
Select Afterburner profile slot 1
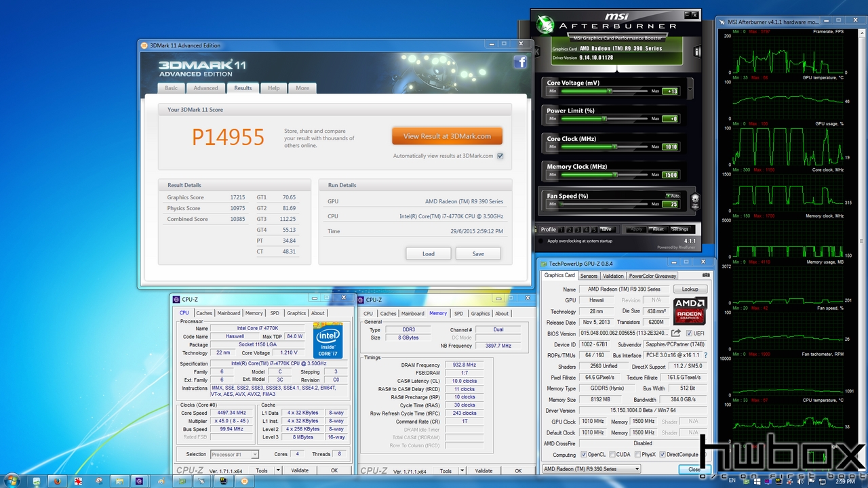click(x=563, y=229)
